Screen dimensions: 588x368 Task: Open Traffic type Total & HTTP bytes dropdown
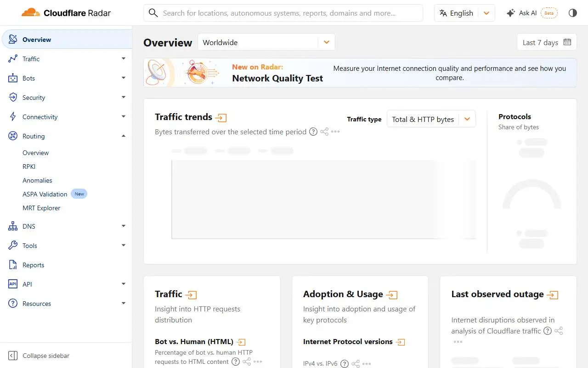pyautogui.click(x=431, y=119)
